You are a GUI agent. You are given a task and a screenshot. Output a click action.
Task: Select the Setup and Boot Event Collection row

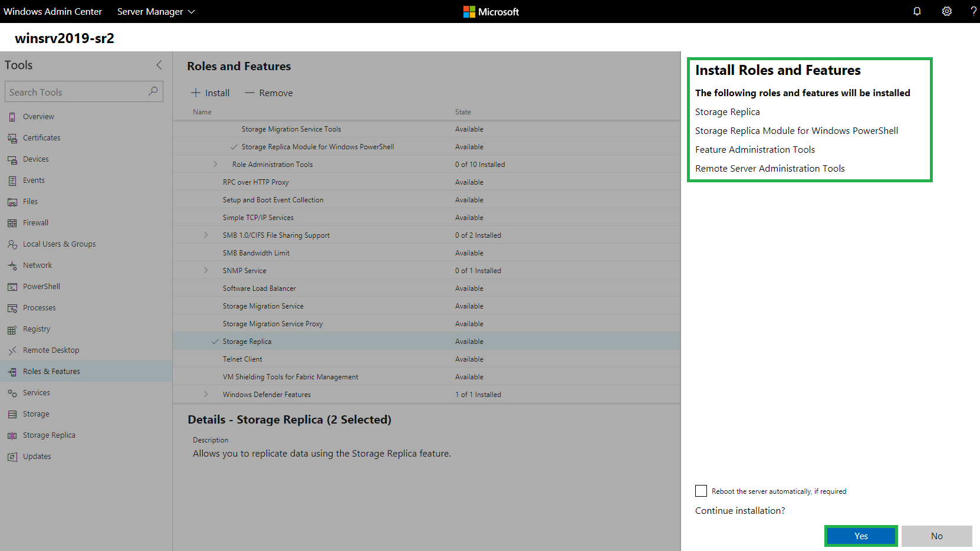point(426,200)
